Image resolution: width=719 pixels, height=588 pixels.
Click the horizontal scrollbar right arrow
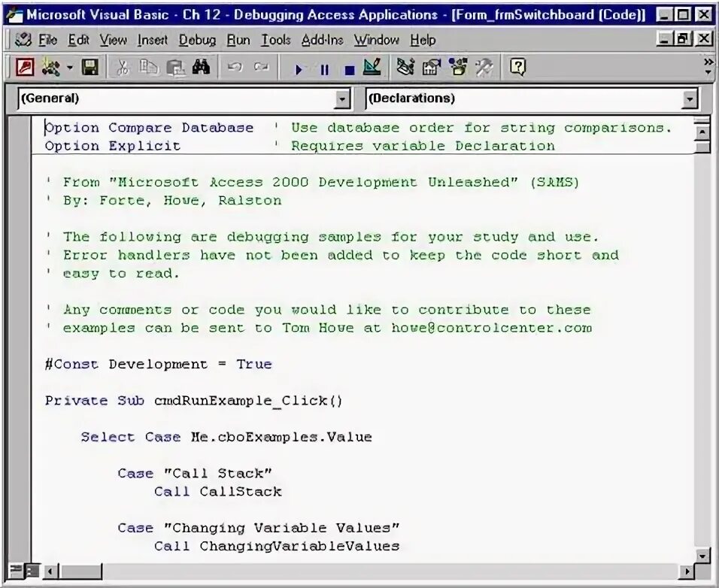(687, 571)
